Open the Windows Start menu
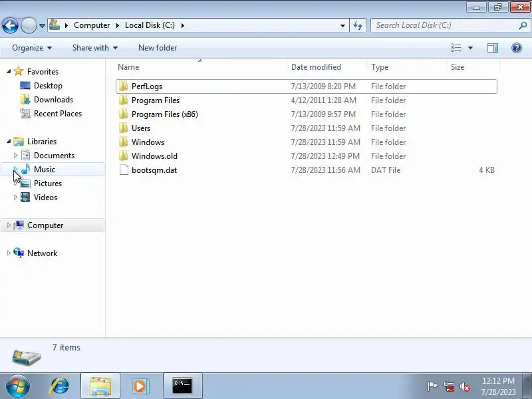The height and width of the screenshot is (399, 532). click(x=18, y=386)
